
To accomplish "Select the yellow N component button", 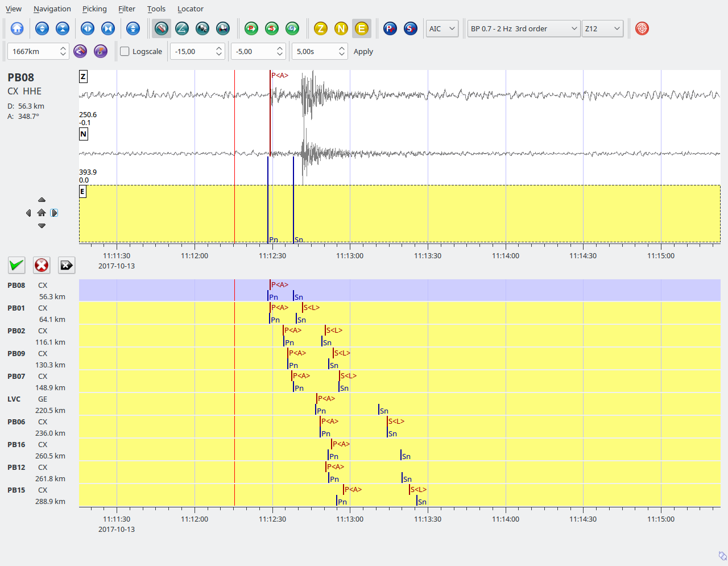I will point(341,28).
